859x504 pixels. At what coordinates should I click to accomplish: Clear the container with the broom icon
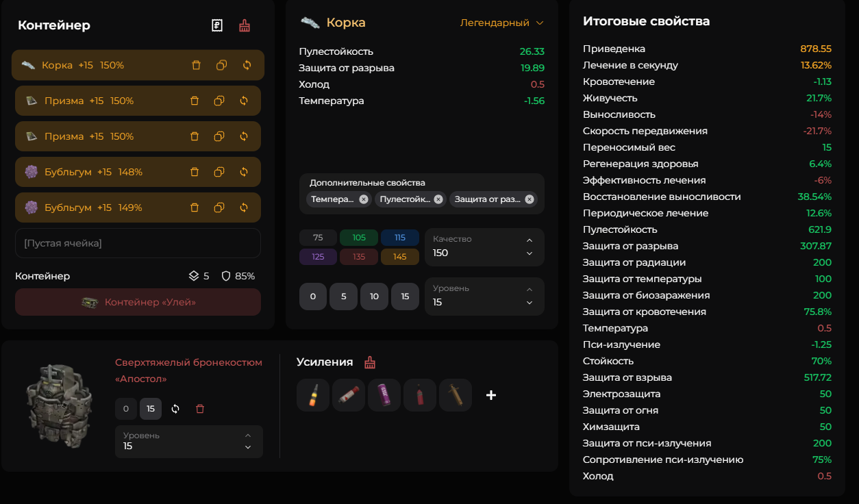tap(245, 25)
